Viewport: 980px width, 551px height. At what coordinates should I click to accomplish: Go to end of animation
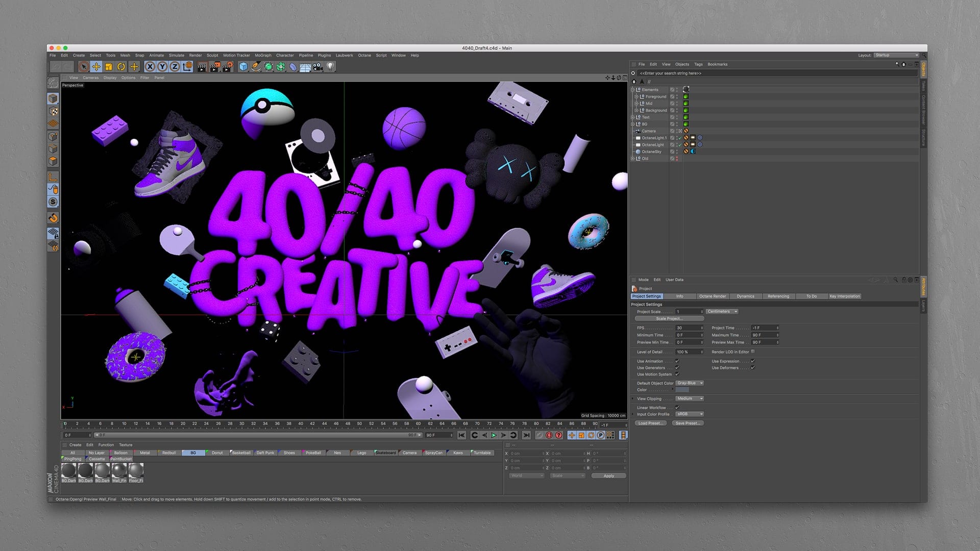526,435
